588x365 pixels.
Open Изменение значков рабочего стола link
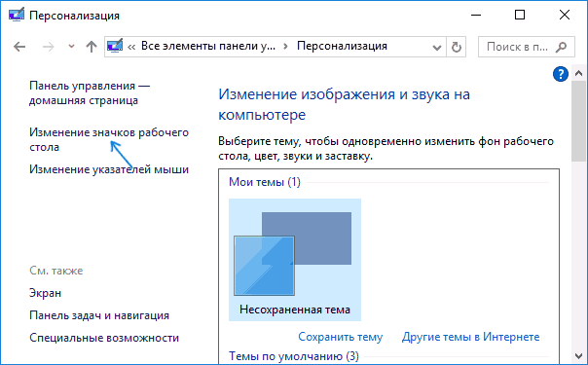109,139
